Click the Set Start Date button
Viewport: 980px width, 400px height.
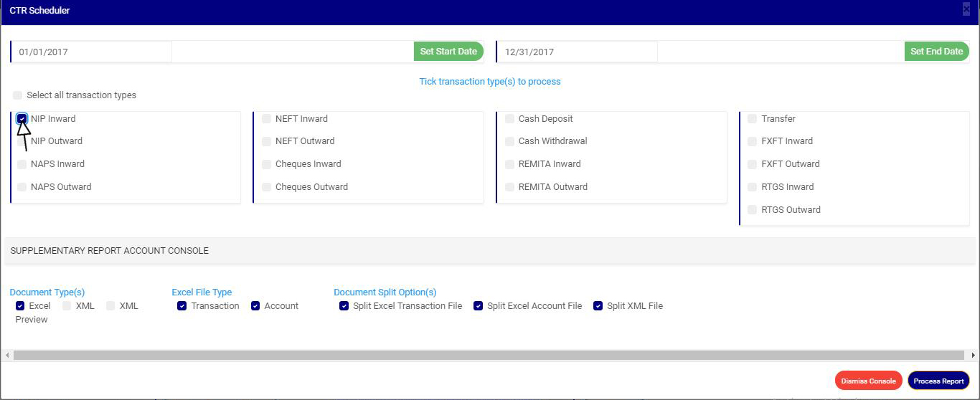click(448, 52)
